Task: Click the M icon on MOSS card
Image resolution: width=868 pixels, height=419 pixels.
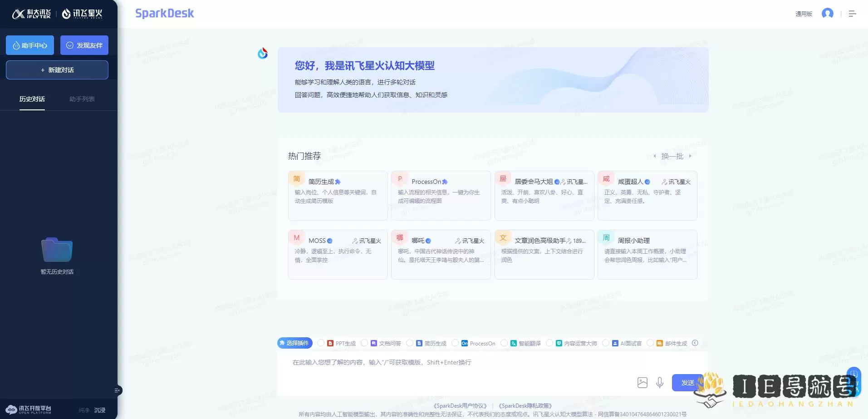Action: tap(297, 238)
